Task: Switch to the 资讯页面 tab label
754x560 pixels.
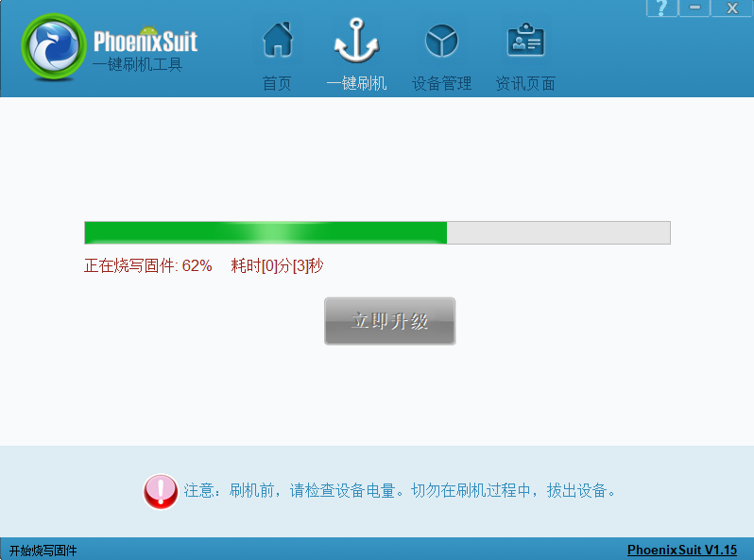Action: [525, 84]
